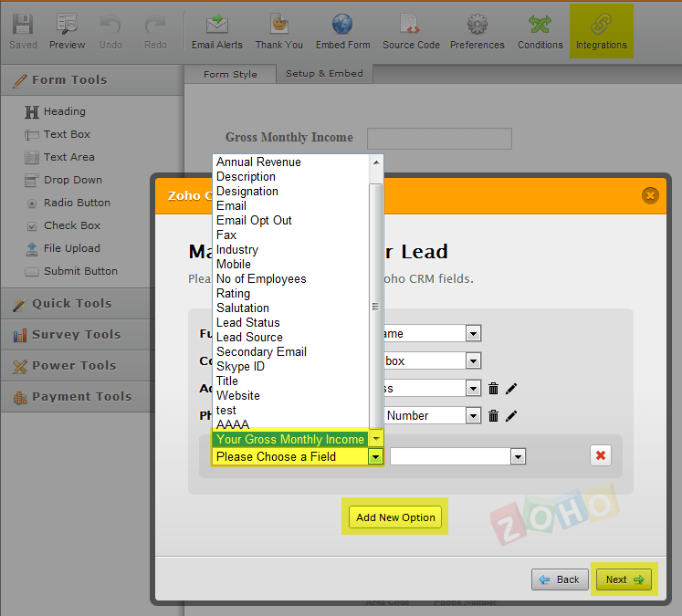Delete the Address mapping row via trash icon
The image size is (682, 616).
[493, 388]
